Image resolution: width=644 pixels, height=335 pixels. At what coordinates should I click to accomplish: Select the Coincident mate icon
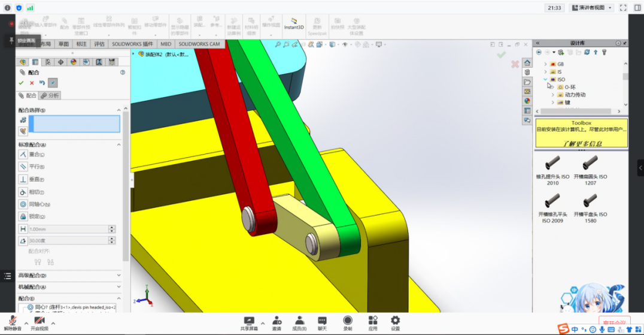point(23,155)
